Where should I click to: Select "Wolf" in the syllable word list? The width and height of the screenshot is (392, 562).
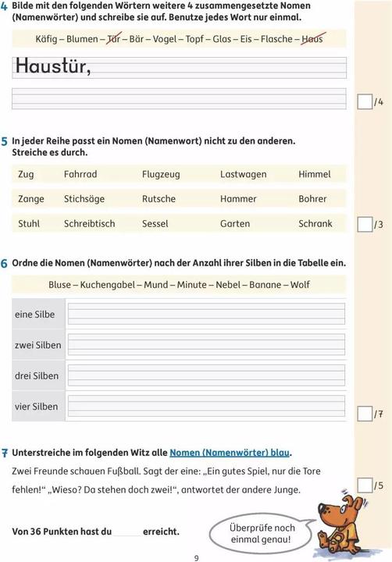[300, 285]
